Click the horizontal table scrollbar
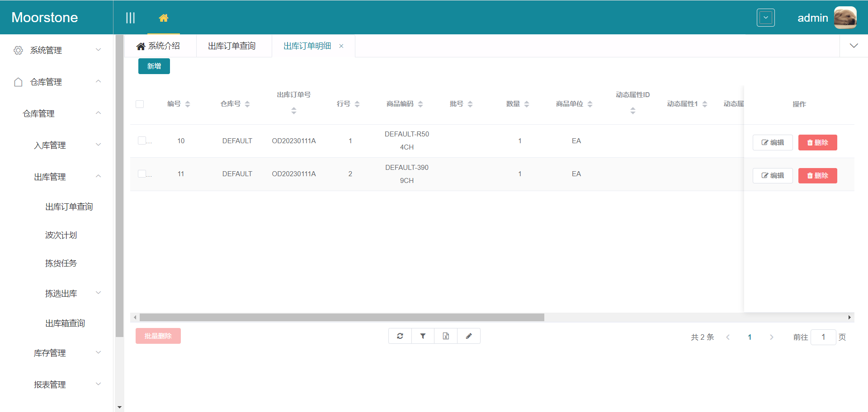 tap(342, 318)
